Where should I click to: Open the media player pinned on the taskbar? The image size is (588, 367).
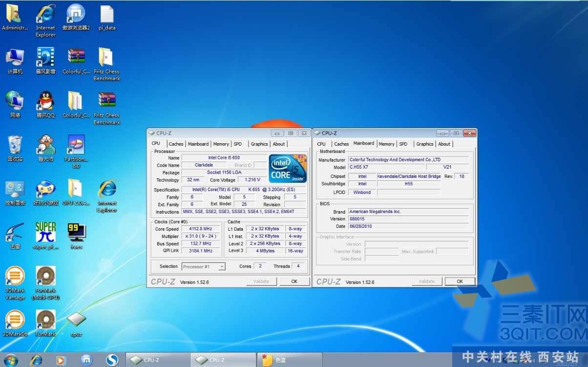(x=61, y=360)
